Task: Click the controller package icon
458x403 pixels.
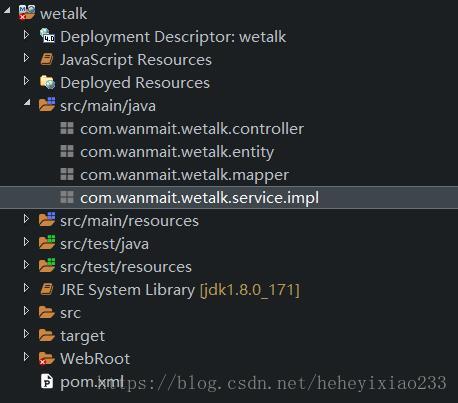Action: pyautogui.click(x=67, y=128)
